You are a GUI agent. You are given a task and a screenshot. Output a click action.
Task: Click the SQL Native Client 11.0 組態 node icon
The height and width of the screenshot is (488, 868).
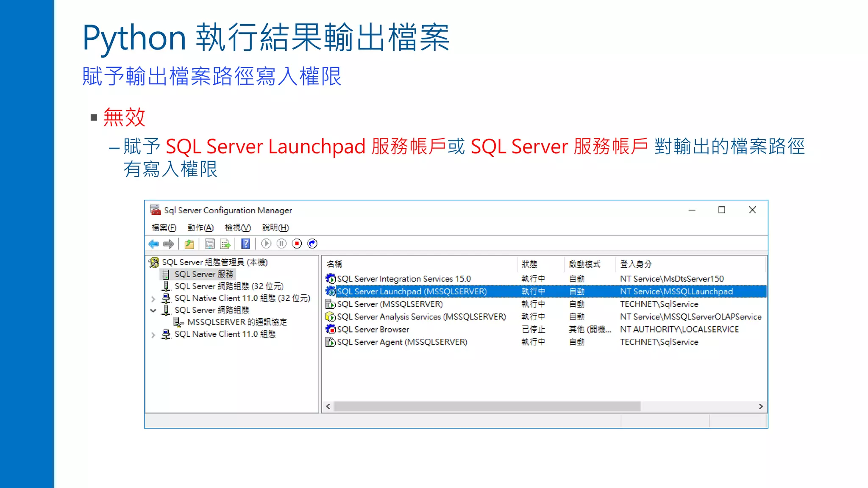(x=166, y=334)
